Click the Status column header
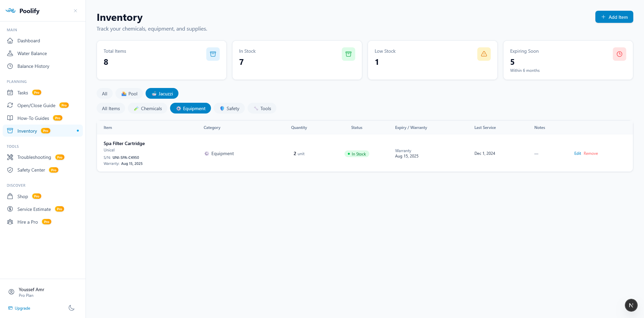 (x=357, y=128)
